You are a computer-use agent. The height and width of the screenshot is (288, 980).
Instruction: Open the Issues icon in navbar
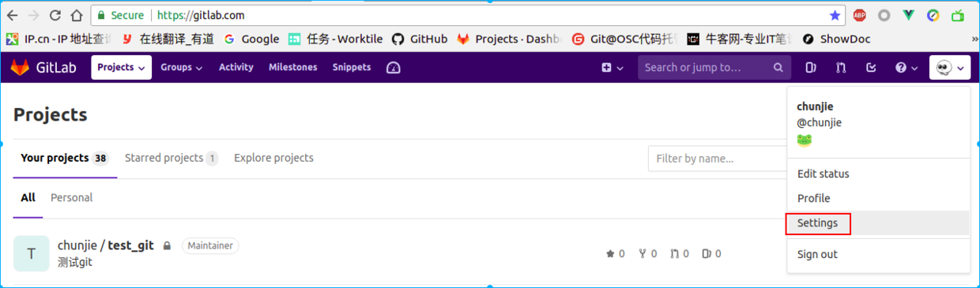tap(810, 68)
